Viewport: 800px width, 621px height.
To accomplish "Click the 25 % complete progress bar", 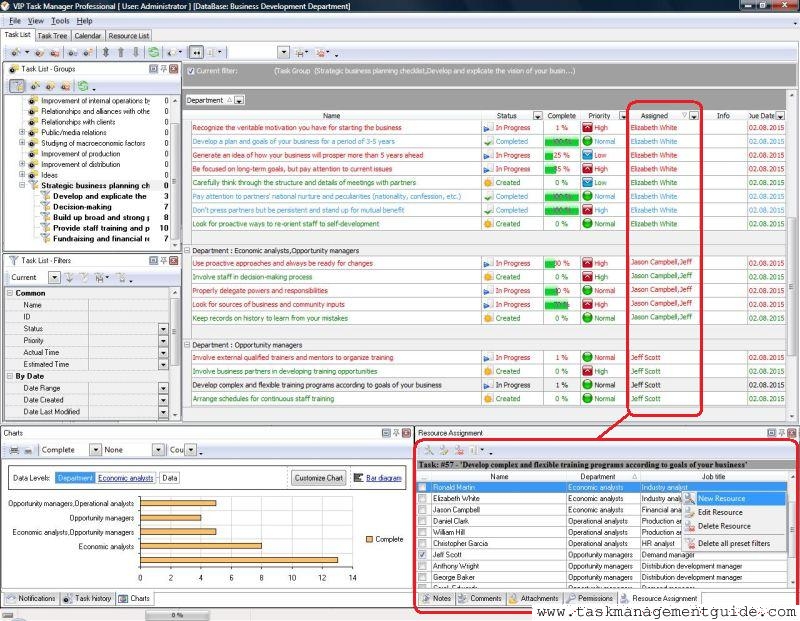I will [562, 155].
